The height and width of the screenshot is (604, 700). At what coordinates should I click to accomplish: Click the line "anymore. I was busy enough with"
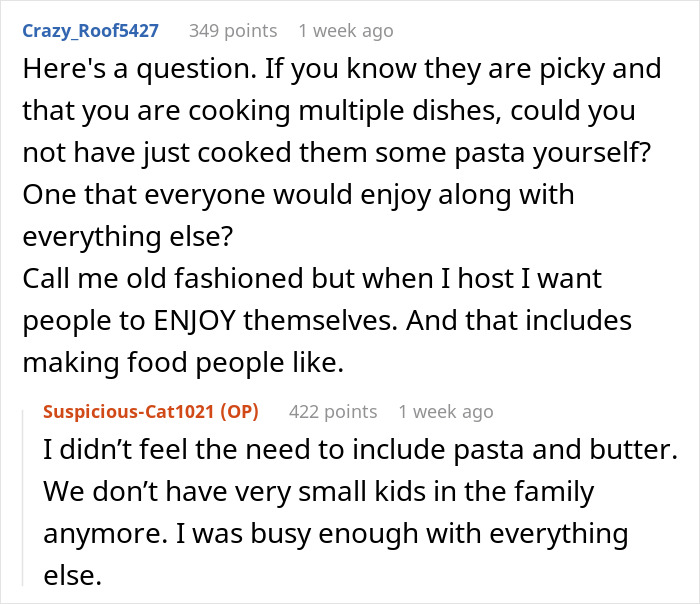334,532
